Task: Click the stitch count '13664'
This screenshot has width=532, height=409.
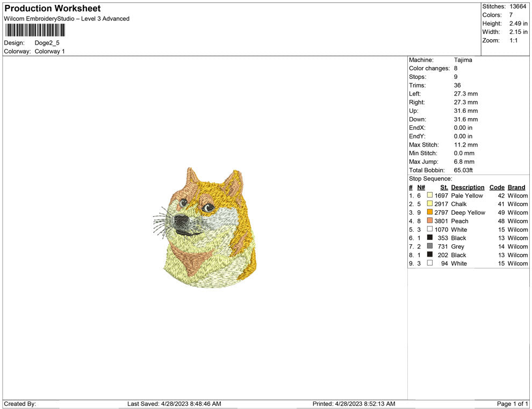Action: (x=517, y=6)
